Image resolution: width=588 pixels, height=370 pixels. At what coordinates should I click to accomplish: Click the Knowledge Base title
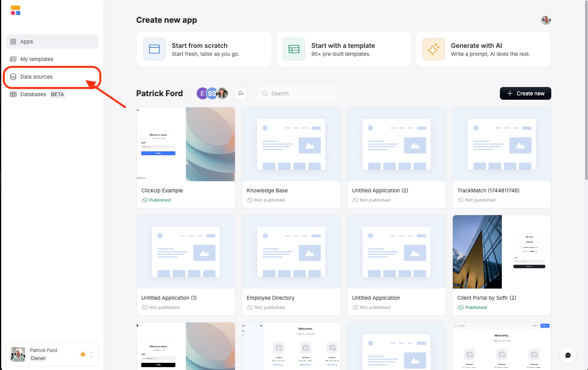pyautogui.click(x=267, y=190)
